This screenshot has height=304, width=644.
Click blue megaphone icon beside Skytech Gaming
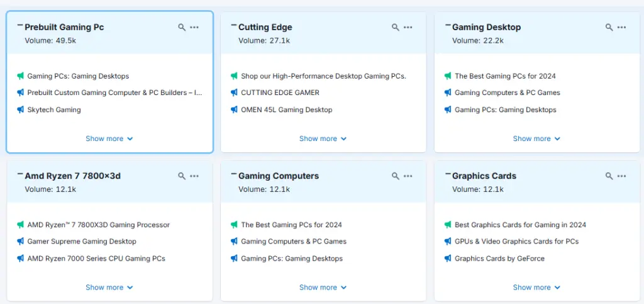(x=21, y=110)
